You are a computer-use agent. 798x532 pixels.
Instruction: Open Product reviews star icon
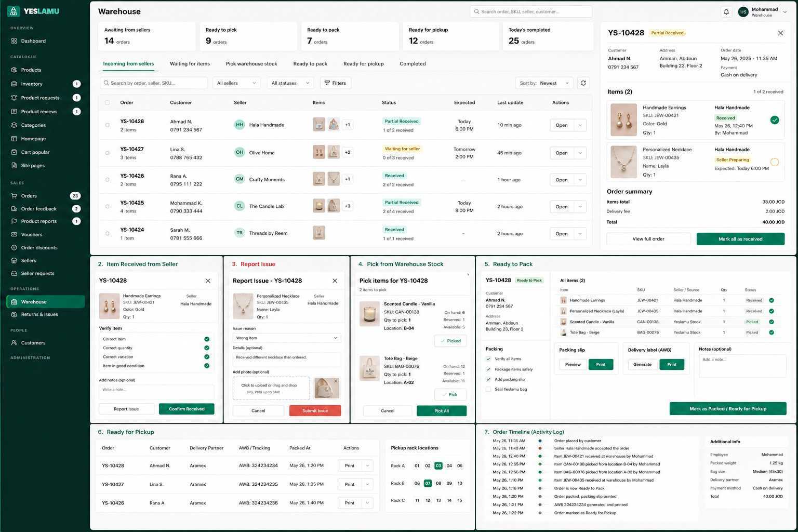click(14, 111)
